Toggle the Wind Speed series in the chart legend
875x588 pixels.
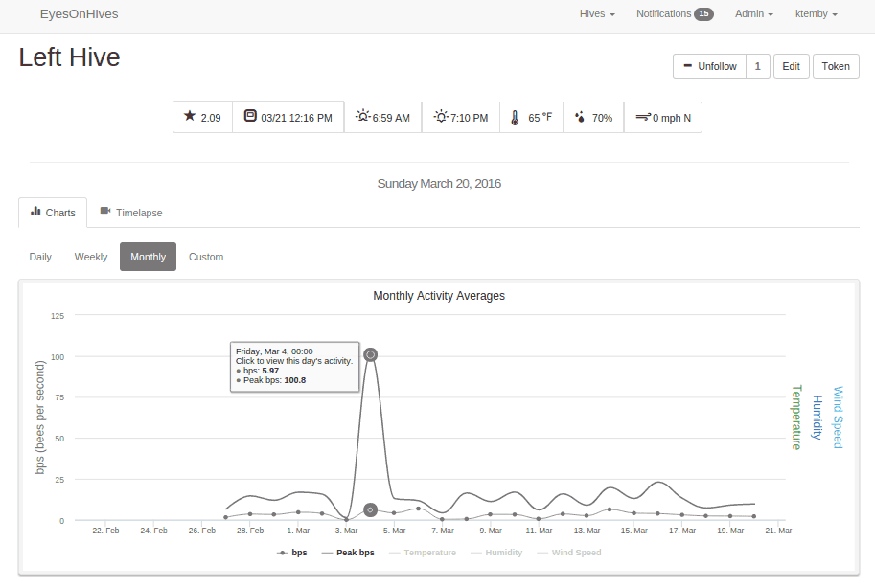568,553
